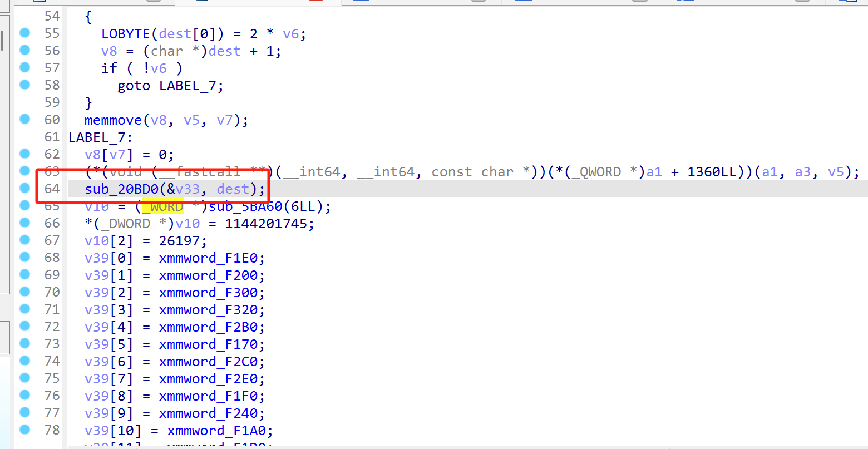Click line number 59 in gutter

[x=52, y=102]
